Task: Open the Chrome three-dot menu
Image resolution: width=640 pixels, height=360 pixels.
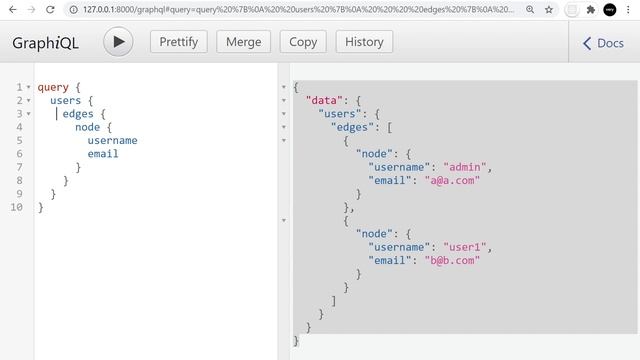Action: (x=628, y=9)
